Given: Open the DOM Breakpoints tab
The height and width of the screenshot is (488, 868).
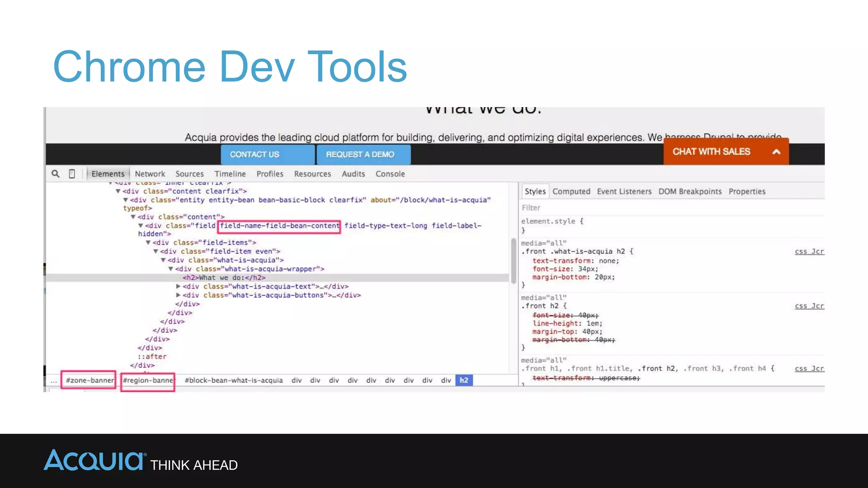Looking at the screenshot, I should point(690,191).
